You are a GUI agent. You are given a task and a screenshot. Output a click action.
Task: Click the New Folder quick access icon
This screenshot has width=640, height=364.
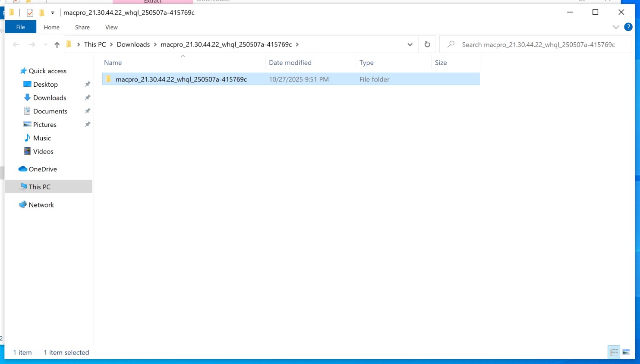[42, 13]
